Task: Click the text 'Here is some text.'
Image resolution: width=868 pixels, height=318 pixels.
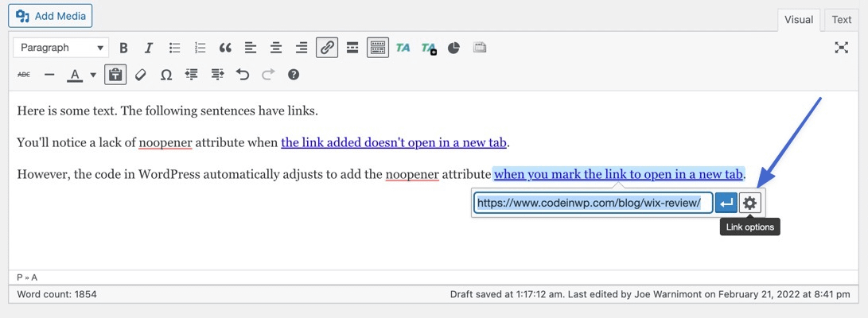Action: coord(68,111)
